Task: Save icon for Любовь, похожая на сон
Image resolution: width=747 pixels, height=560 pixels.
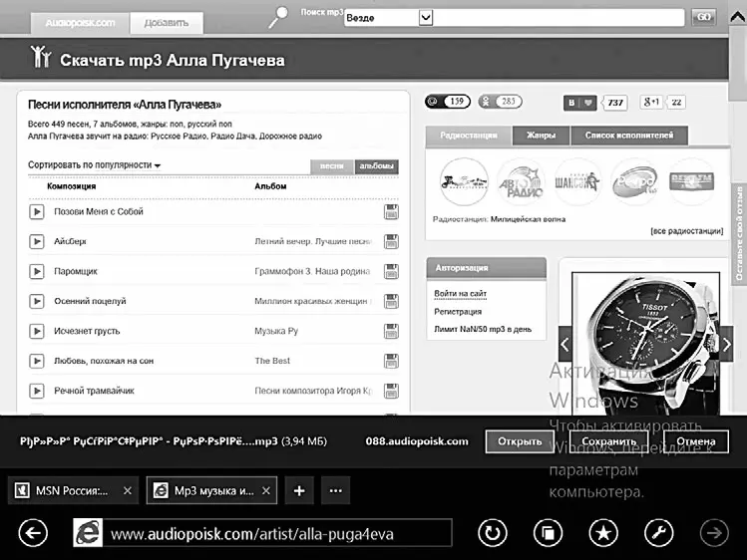Action: pos(391,361)
